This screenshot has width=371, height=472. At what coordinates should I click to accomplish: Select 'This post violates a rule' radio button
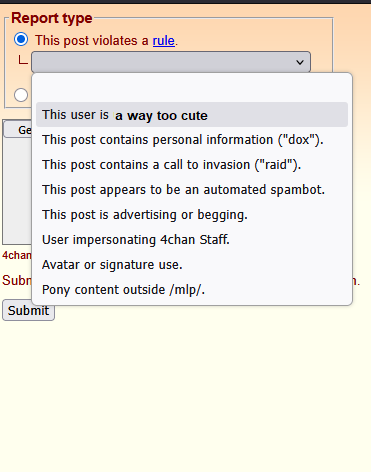click(21, 40)
